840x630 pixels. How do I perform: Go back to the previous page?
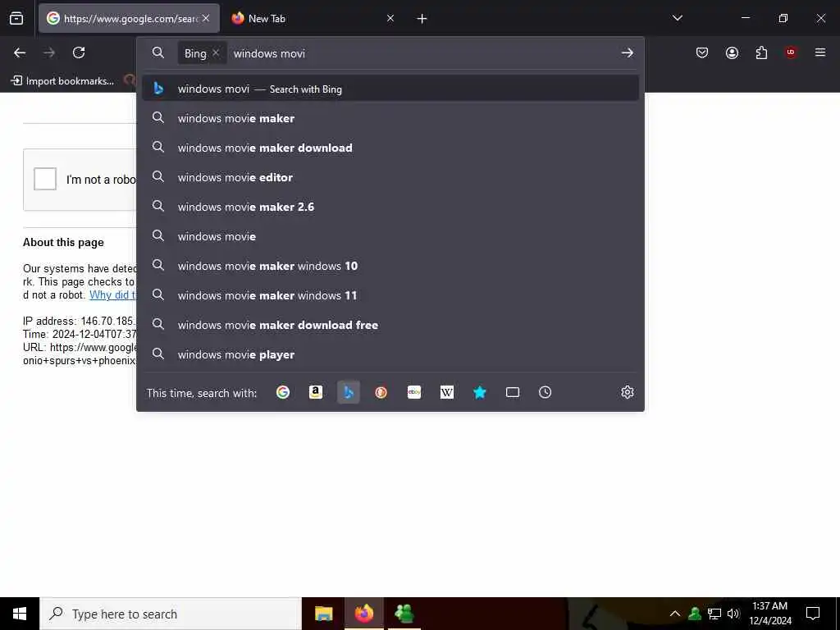(x=20, y=52)
